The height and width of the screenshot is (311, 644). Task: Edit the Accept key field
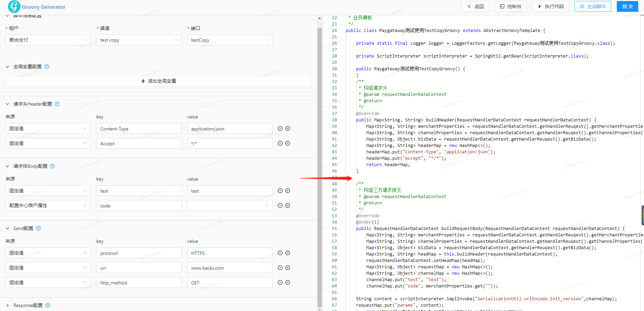click(139, 143)
